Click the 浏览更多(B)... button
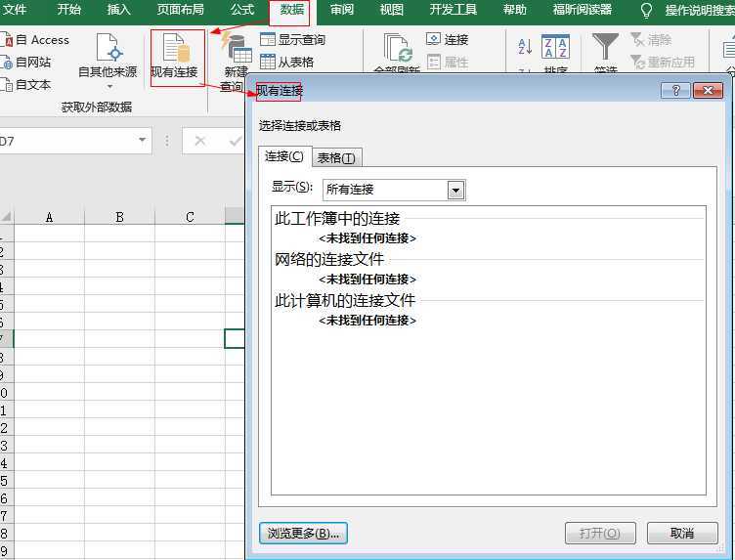 click(303, 534)
